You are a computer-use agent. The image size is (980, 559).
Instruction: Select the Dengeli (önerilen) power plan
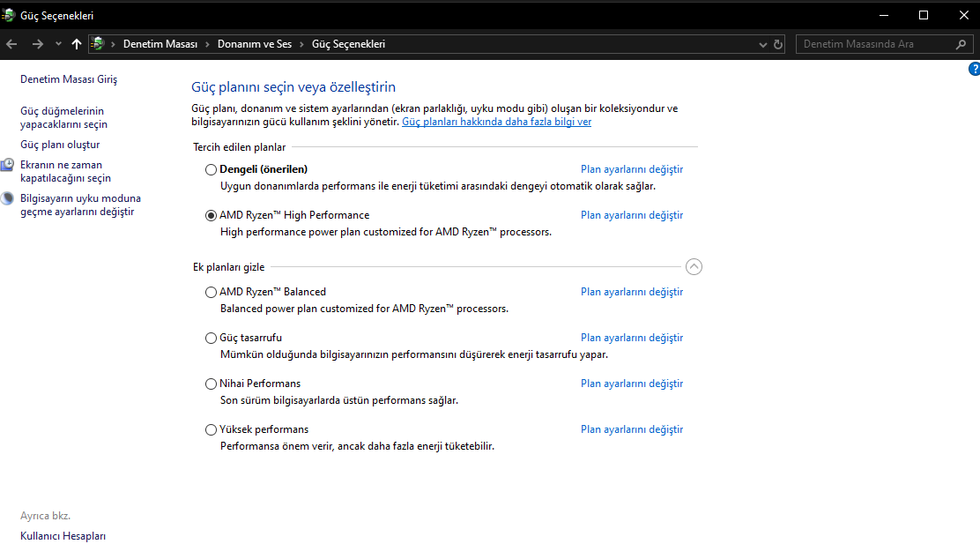click(211, 169)
